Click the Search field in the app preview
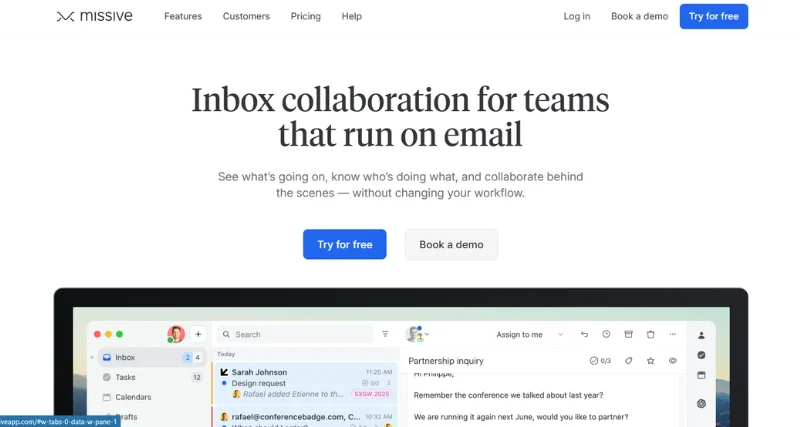 pos(295,334)
